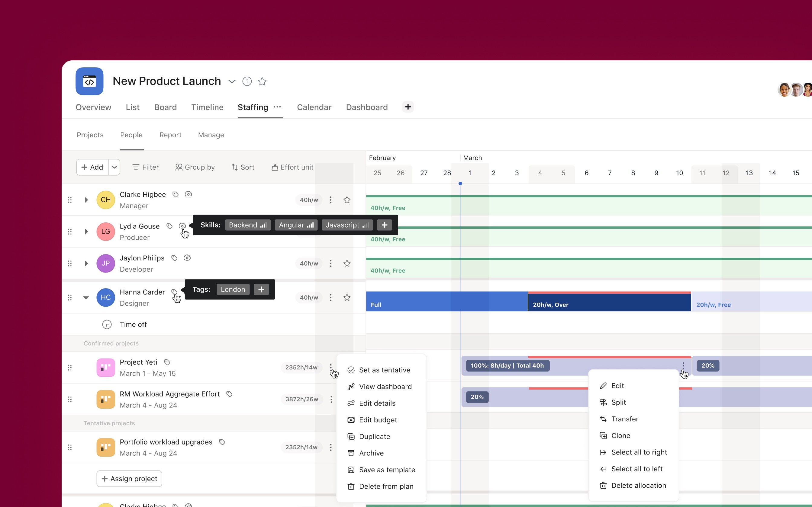Adjust the Angular skill level bars

(x=311, y=225)
